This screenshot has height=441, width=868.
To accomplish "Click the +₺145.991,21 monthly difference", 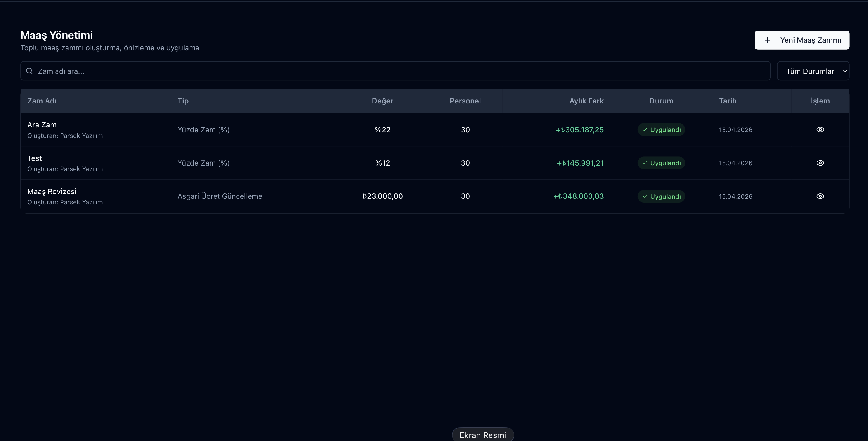I will click(580, 163).
